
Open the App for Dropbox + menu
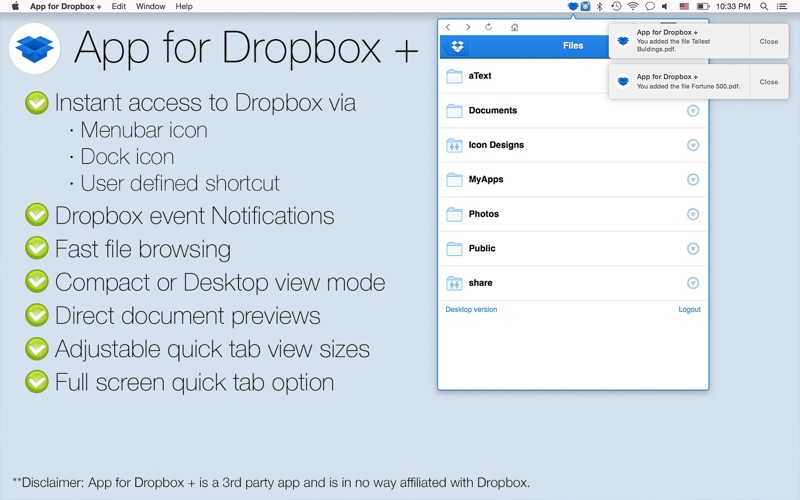point(65,6)
